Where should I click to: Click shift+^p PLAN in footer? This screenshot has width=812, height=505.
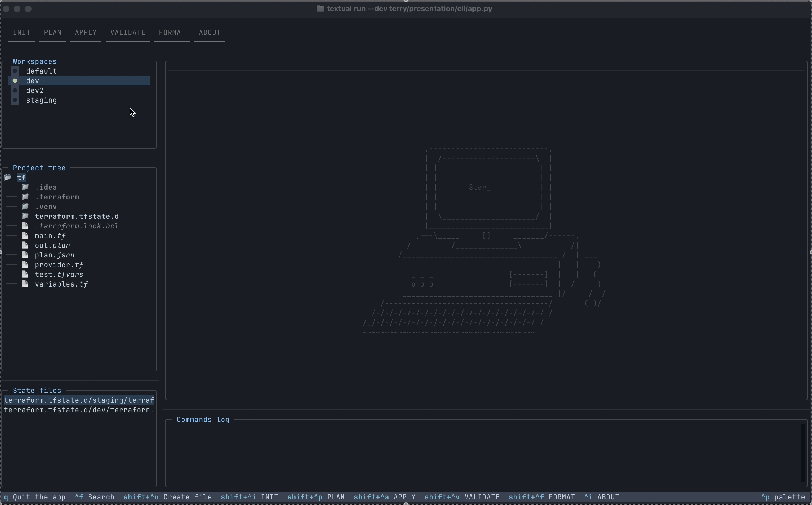click(x=316, y=497)
